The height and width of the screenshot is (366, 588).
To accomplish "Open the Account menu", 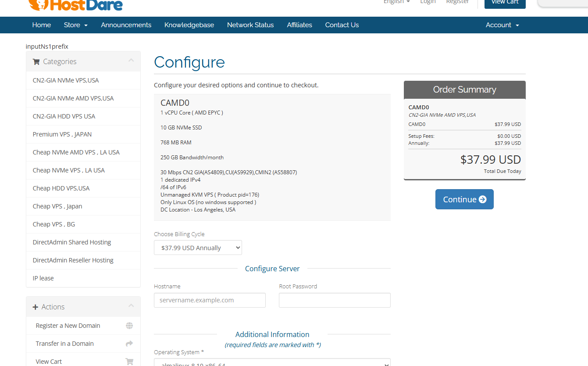I will 502,25.
